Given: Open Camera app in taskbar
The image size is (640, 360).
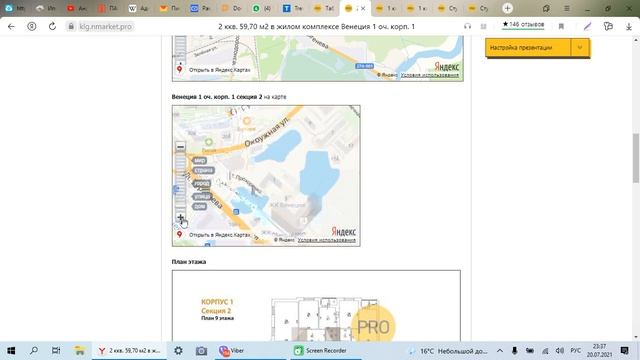Looking at the screenshot, I should [x=201, y=351].
